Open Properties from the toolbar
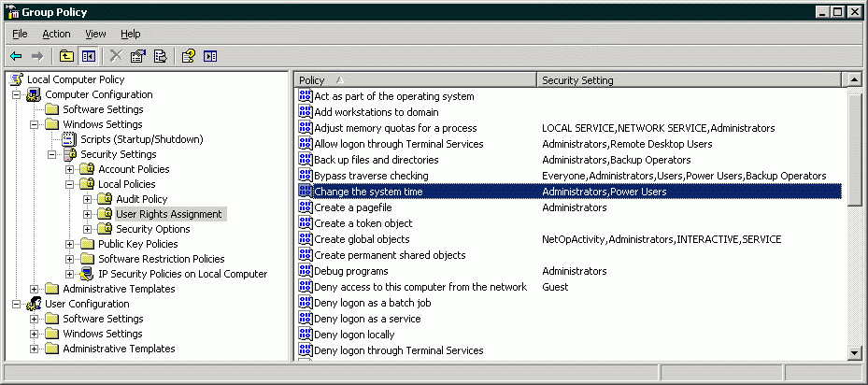 [138, 56]
